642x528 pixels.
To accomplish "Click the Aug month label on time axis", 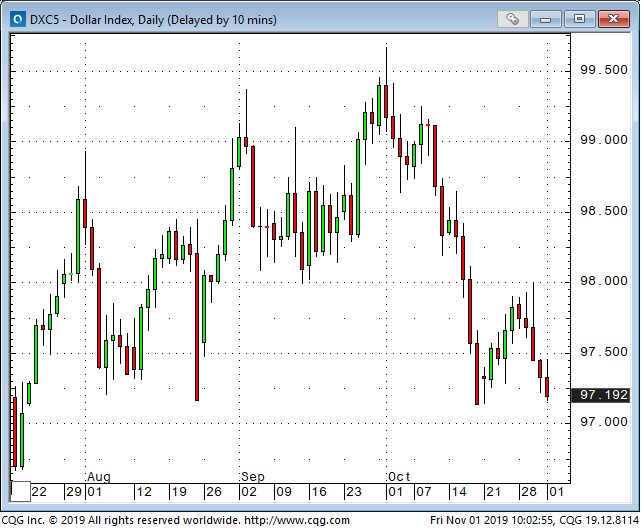I will tap(99, 477).
